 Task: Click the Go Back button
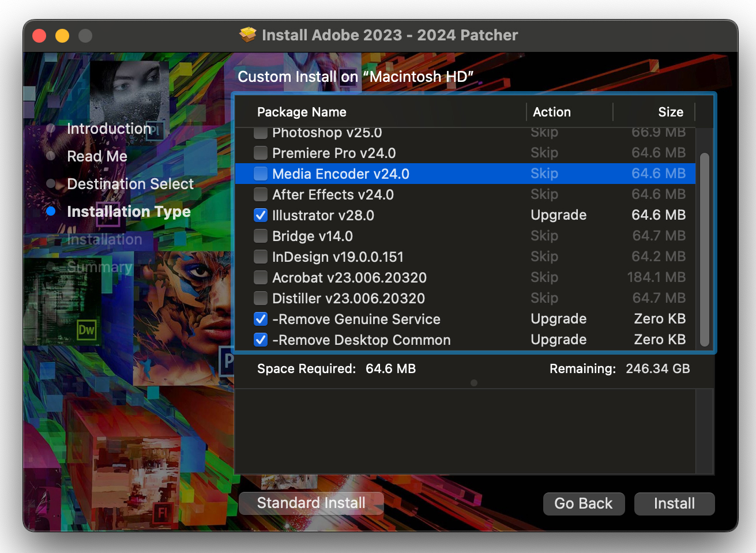[x=584, y=503]
